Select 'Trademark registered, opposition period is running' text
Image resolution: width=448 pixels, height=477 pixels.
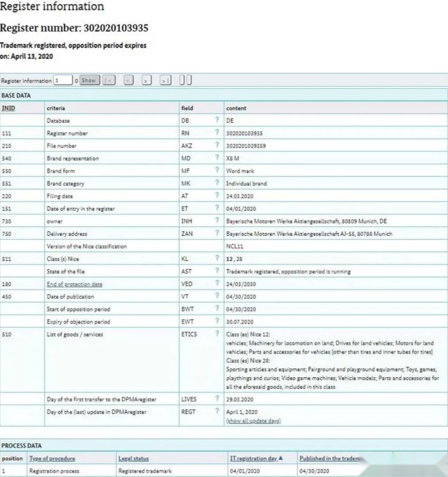[x=288, y=272]
